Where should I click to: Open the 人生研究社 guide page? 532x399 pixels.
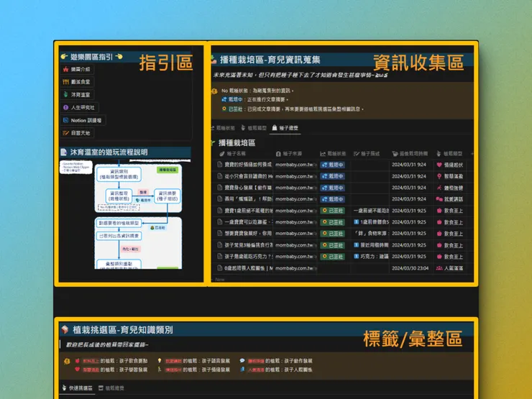pos(79,108)
